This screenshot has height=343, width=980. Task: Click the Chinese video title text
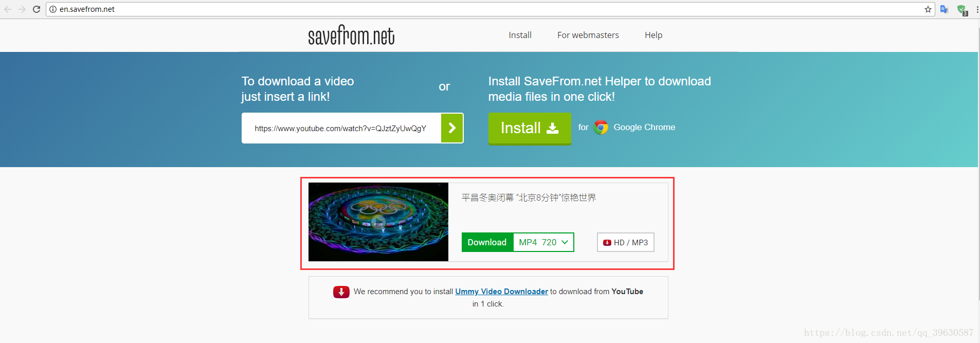529,197
